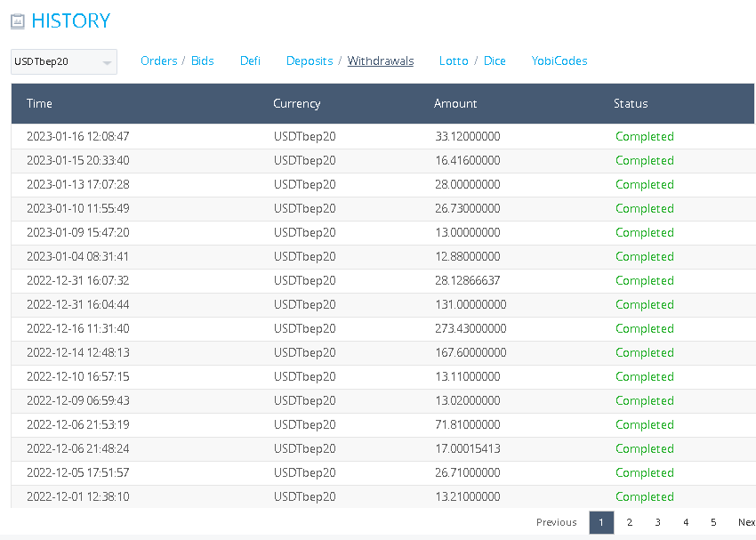Click Completed status for the 2022-12-16 row
The height and width of the screenshot is (540, 756).
(645, 329)
